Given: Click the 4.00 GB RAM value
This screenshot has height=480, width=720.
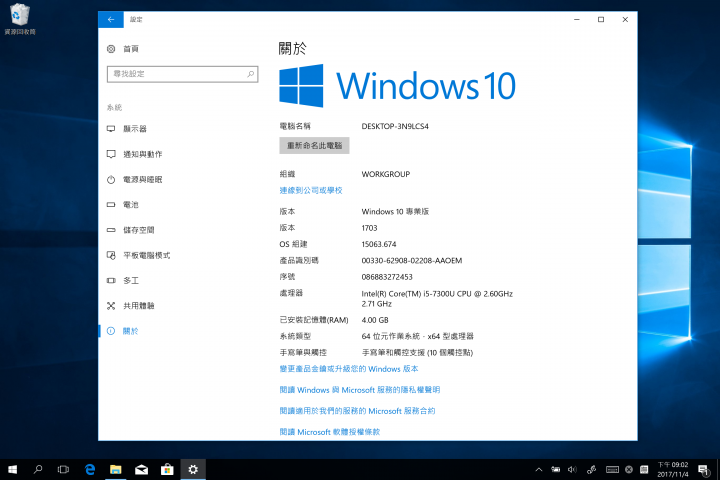Looking at the screenshot, I should [x=375, y=320].
